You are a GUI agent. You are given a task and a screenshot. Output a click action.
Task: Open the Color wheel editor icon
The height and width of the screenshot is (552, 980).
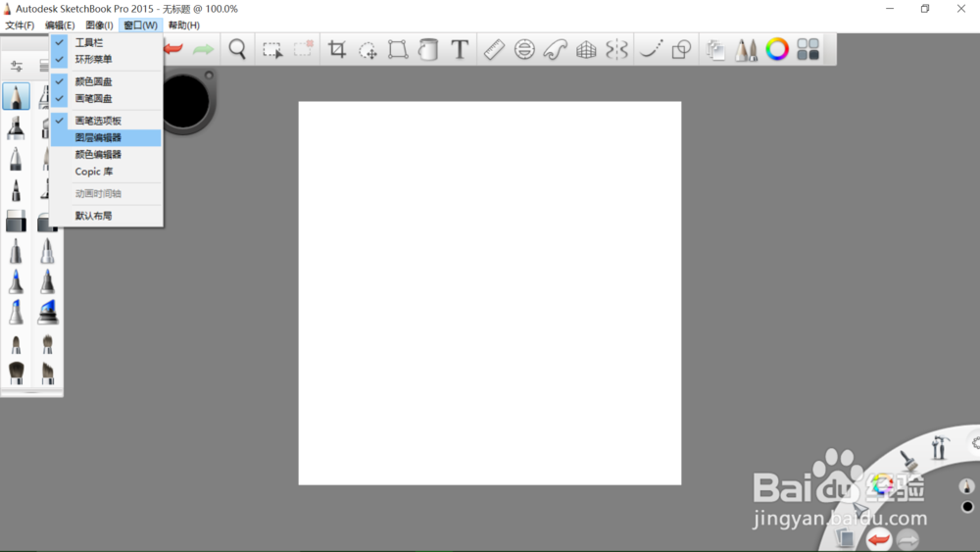point(777,49)
